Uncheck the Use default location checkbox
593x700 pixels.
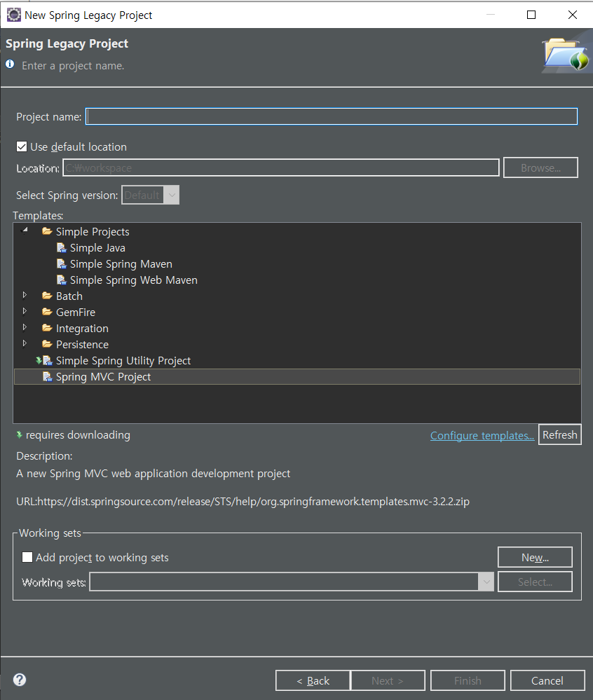22,147
